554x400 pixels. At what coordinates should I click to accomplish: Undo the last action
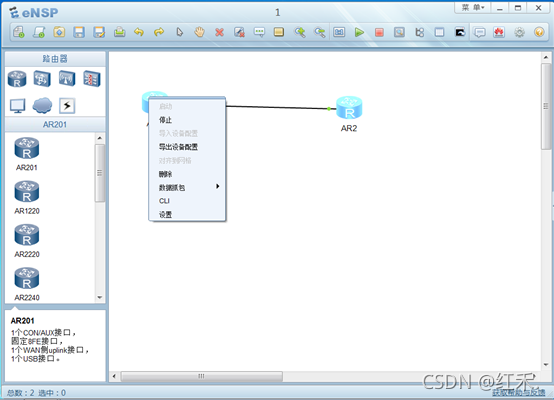click(139, 33)
